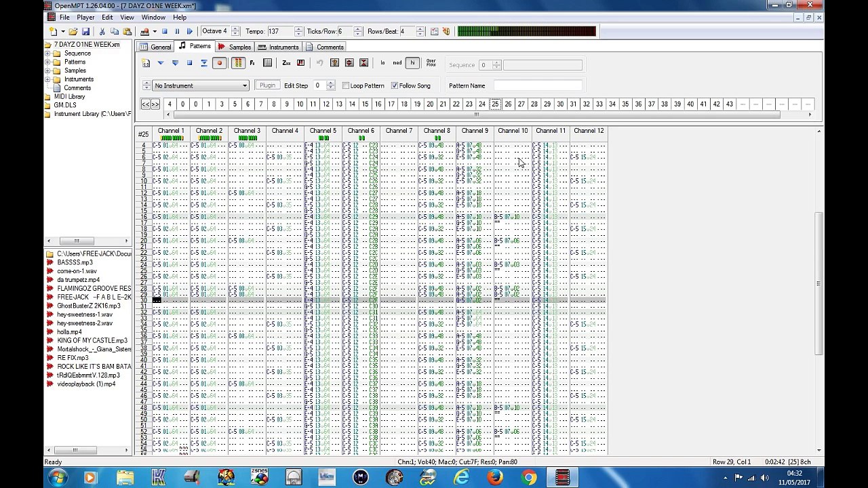Click the help icon with question mark
Viewport: 868px width, 488px height.
click(x=334, y=63)
